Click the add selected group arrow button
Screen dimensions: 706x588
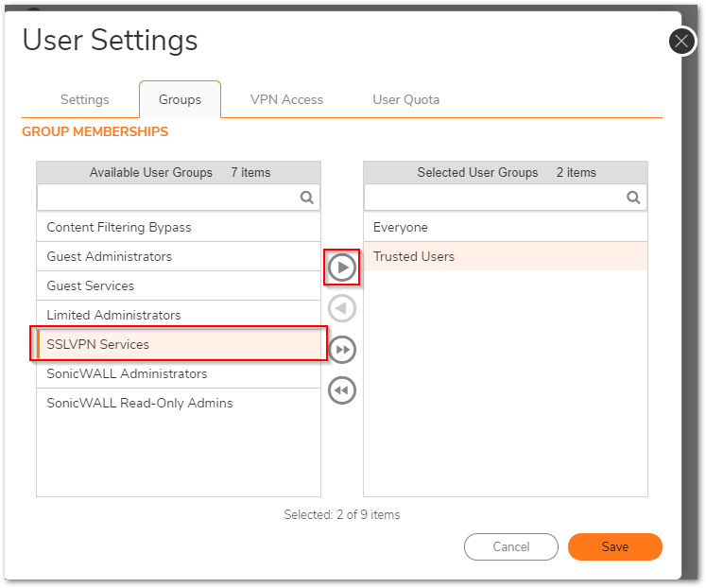pyautogui.click(x=342, y=268)
